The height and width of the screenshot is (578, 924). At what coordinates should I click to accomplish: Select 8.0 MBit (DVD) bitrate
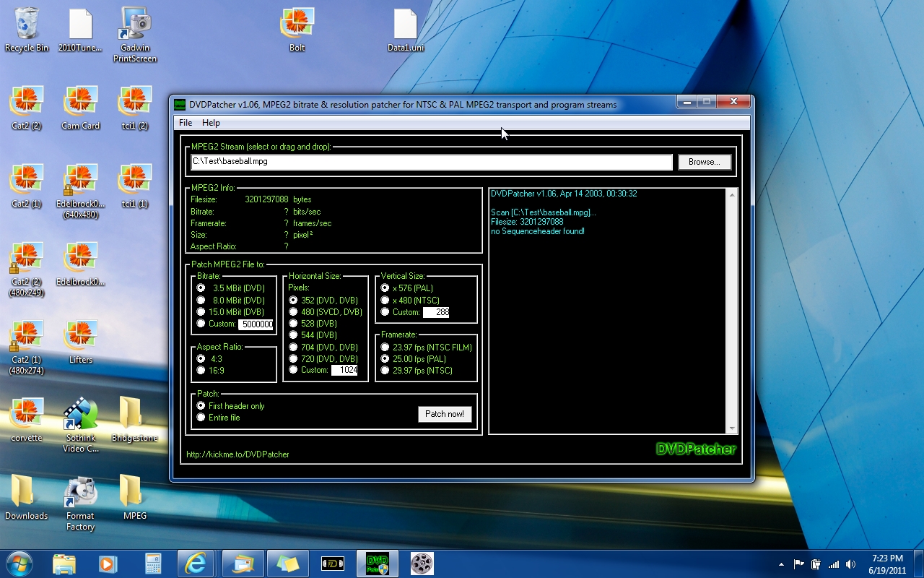click(x=201, y=300)
